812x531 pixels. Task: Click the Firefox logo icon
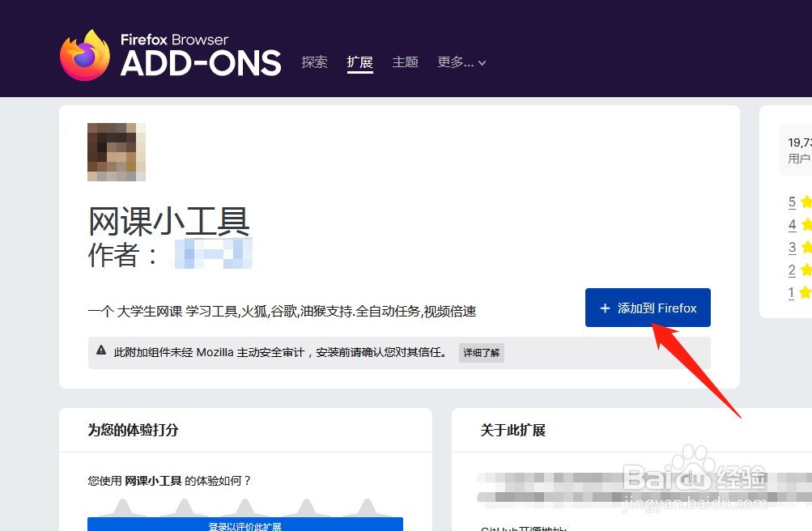(85, 55)
